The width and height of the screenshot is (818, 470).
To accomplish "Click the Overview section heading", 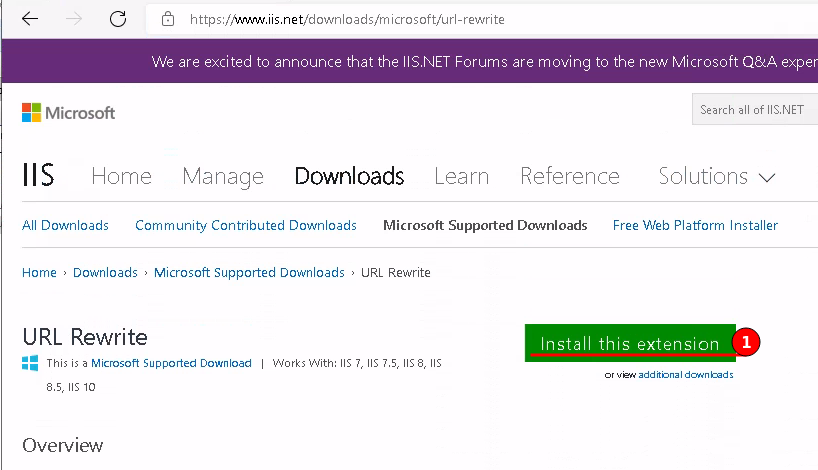I will click(x=63, y=445).
